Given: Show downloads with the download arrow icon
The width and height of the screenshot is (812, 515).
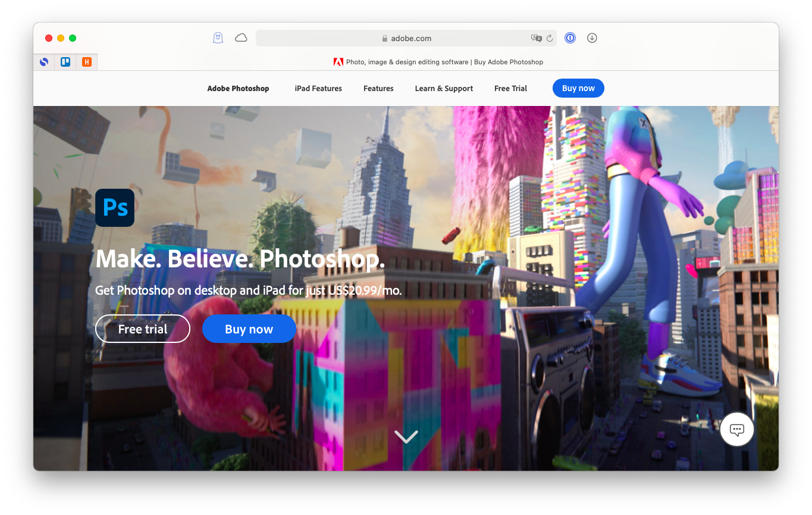Looking at the screenshot, I should [x=592, y=38].
